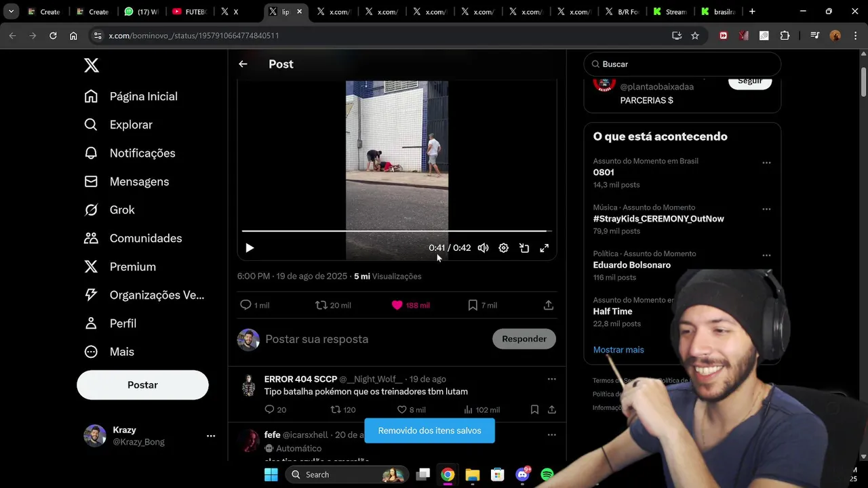868x488 pixels.
Task: Open Krazy account options menu
Action: coord(211,436)
